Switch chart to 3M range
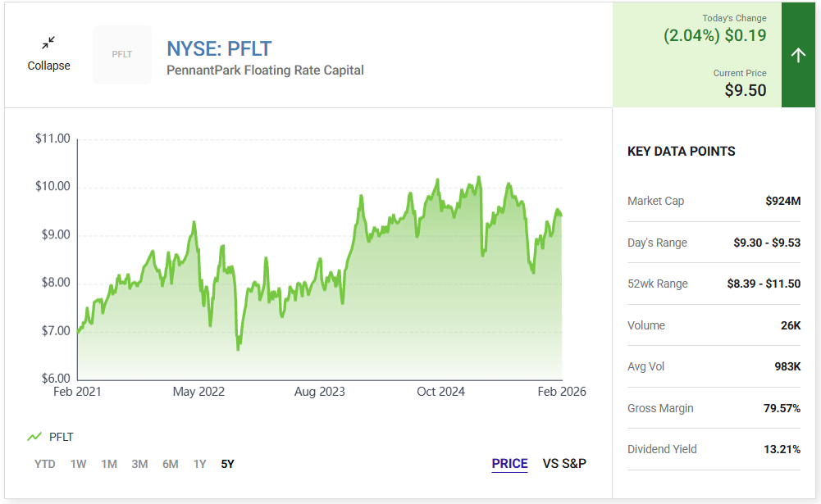 click(x=139, y=464)
